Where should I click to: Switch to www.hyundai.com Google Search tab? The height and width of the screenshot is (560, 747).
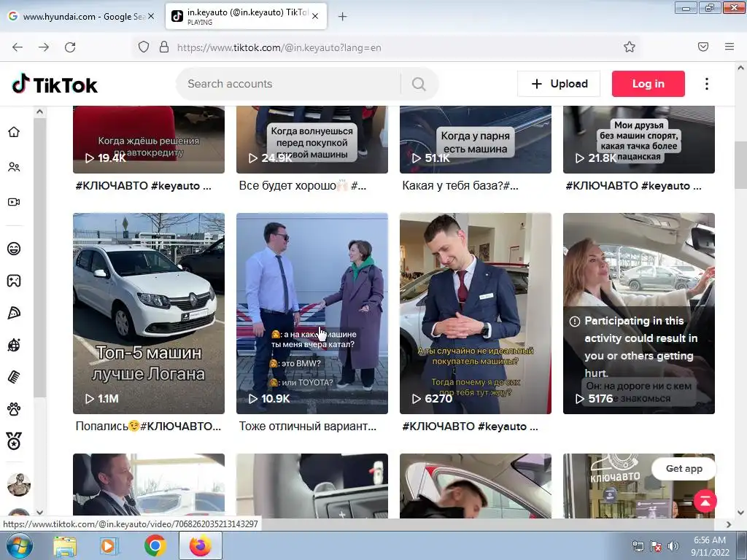coord(82,17)
